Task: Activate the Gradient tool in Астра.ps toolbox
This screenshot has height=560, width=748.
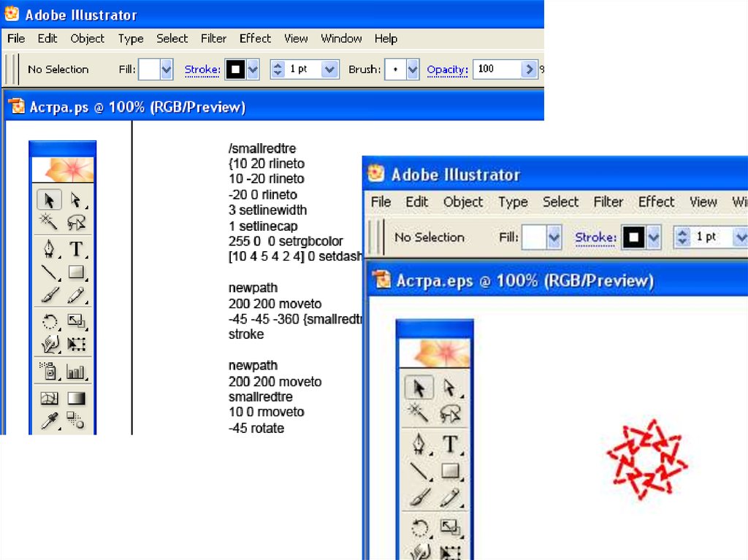Action: point(76,398)
